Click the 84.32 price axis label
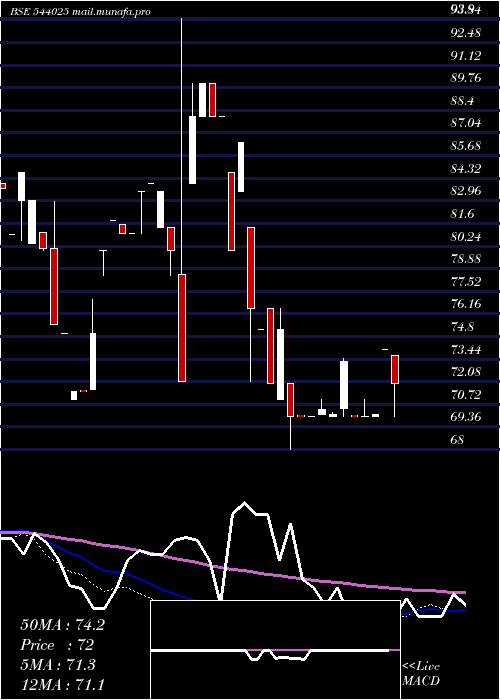 click(x=466, y=168)
